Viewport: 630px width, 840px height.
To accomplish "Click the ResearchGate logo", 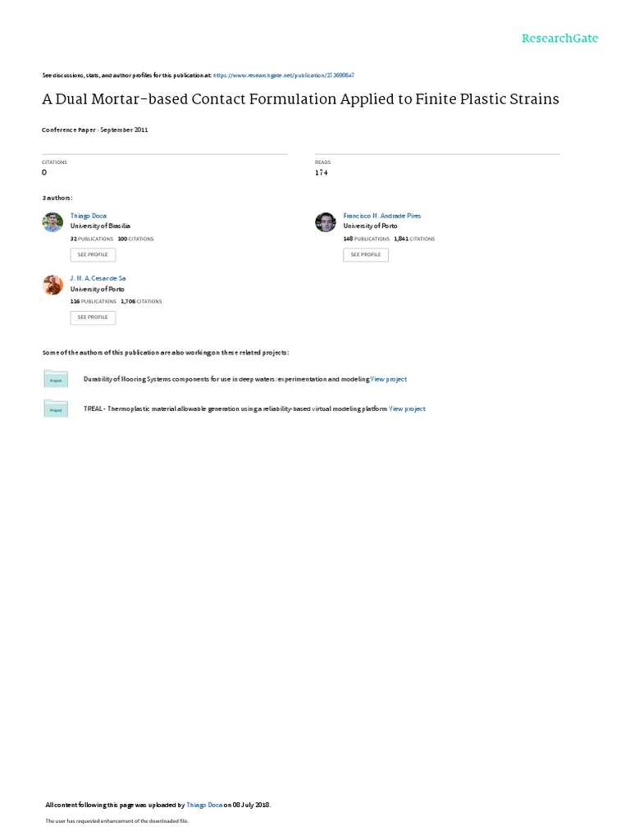I will coord(559,38).
